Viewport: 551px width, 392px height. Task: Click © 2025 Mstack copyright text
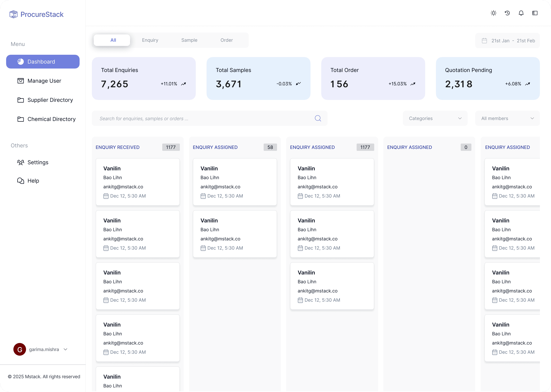[x=44, y=376]
